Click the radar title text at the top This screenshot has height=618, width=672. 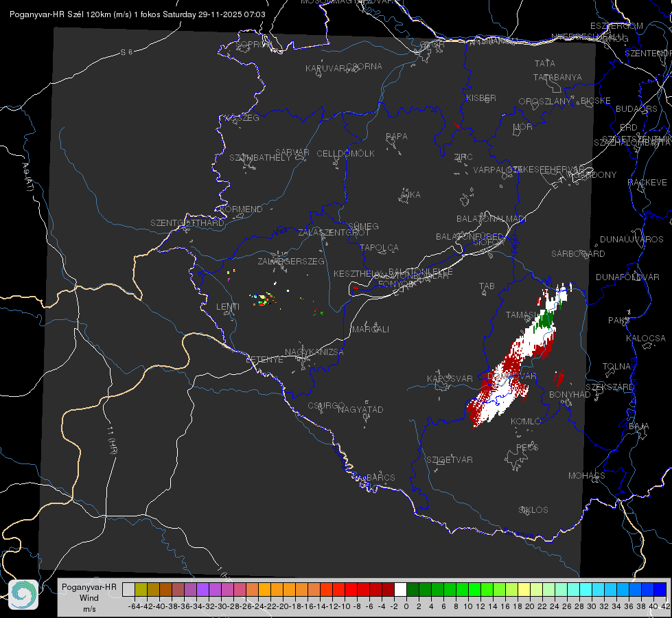[137, 14]
